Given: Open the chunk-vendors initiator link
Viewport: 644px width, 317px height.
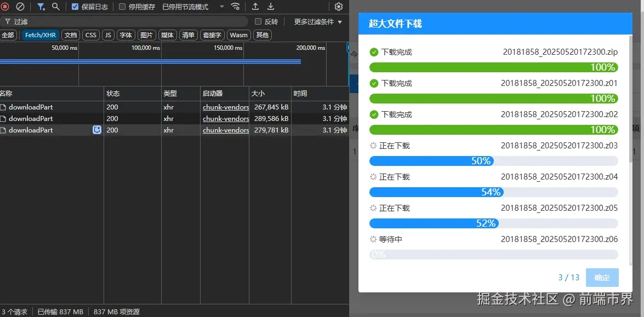Looking at the screenshot, I should (x=225, y=107).
